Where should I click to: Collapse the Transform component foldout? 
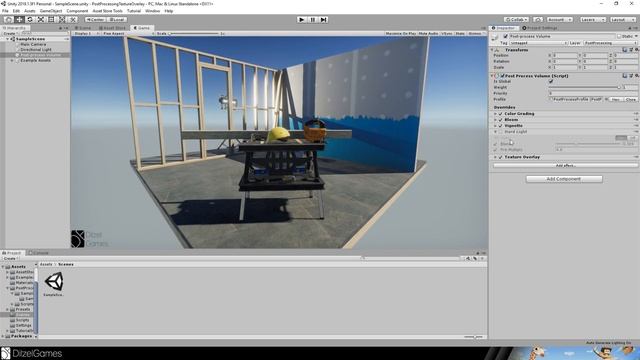click(x=492, y=50)
